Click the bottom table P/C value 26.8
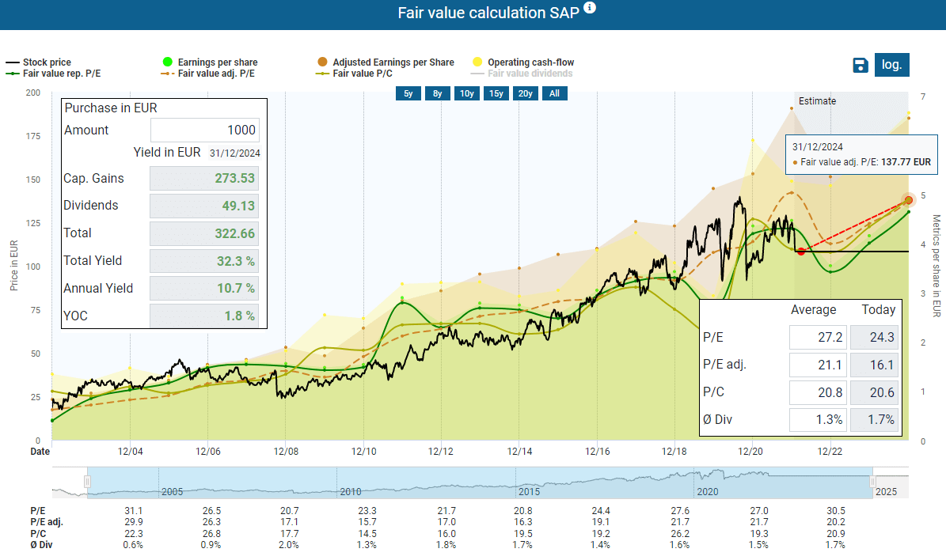 tap(212, 534)
